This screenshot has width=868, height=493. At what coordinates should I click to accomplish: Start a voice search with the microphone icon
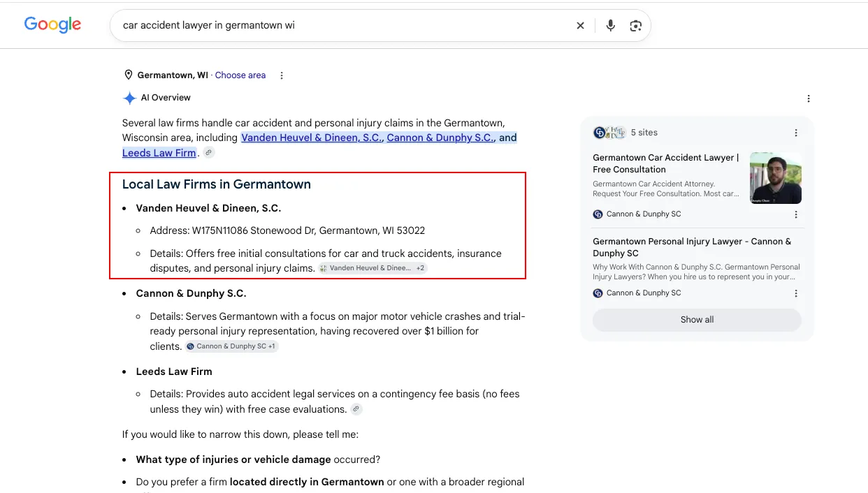pos(611,25)
